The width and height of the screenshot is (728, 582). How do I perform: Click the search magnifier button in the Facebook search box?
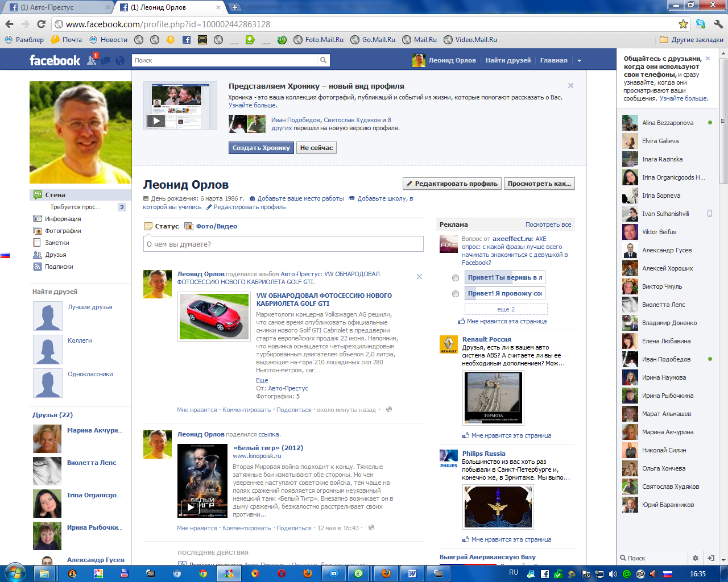(323, 60)
